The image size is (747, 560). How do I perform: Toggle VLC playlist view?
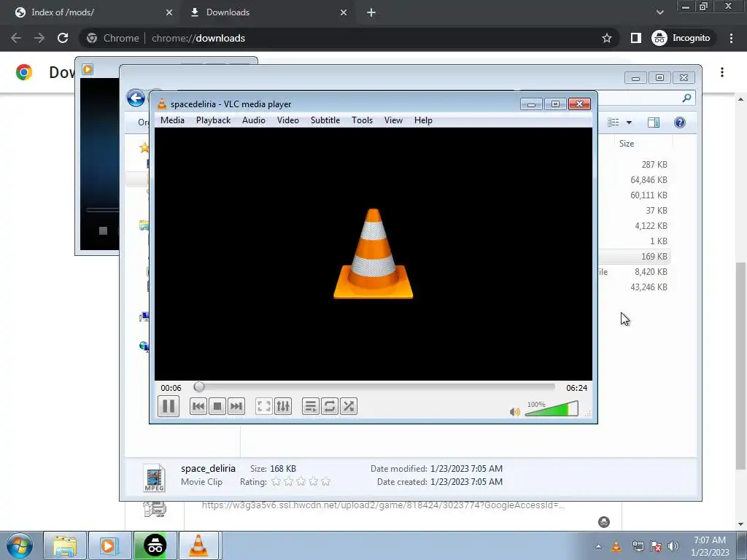[311, 406]
